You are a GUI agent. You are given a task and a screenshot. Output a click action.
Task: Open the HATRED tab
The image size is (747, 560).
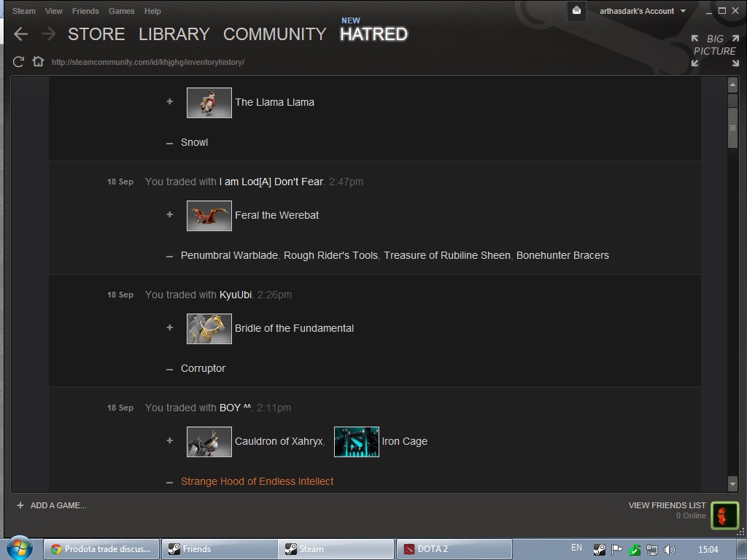374,34
